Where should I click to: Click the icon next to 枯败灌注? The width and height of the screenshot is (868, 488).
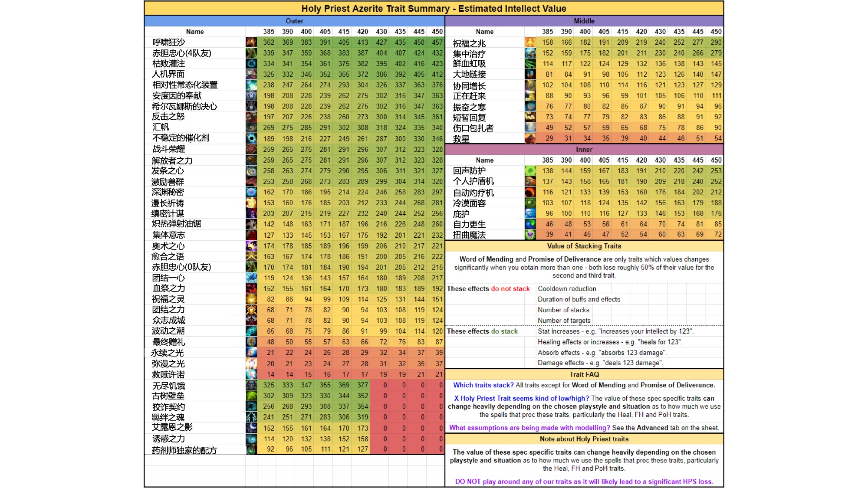click(x=251, y=64)
